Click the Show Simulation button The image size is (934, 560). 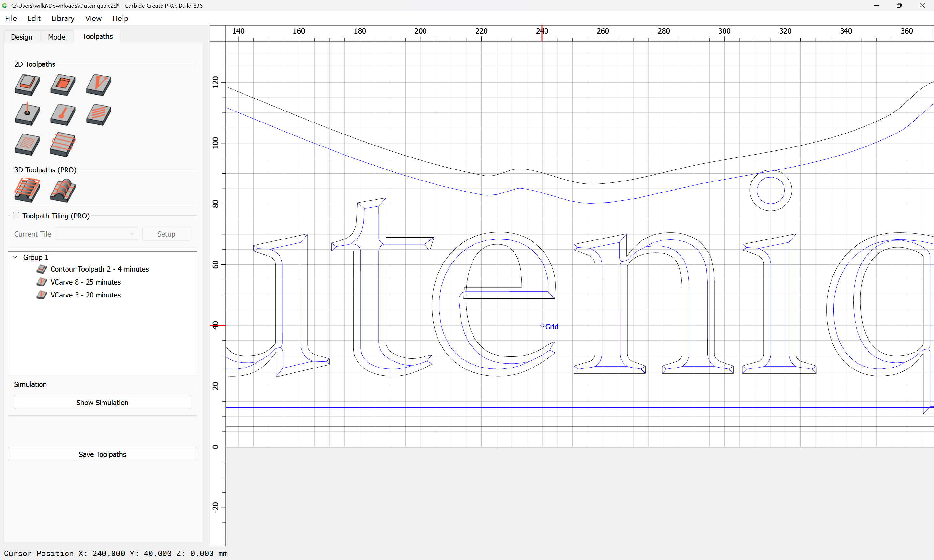[102, 402]
